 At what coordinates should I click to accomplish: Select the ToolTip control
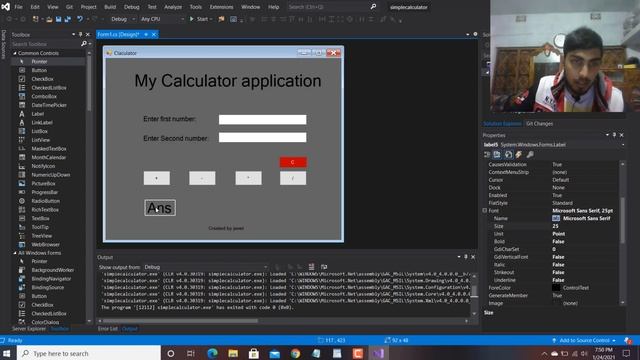(x=40, y=227)
